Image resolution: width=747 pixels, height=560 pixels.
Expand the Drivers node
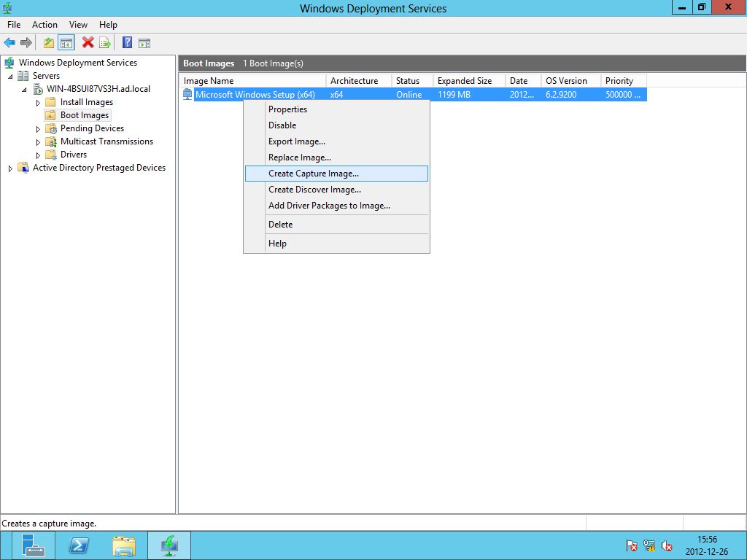pyautogui.click(x=38, y=155)
